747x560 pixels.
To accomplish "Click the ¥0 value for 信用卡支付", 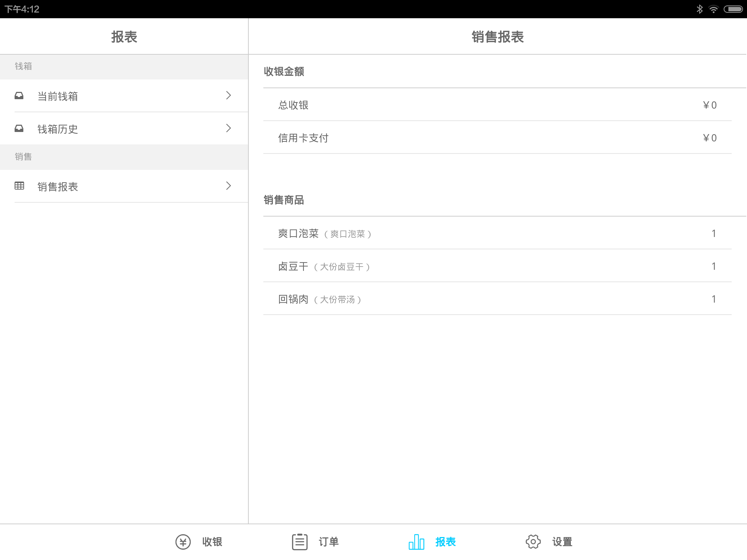I will pyautogui.click(x=709, y=138).
